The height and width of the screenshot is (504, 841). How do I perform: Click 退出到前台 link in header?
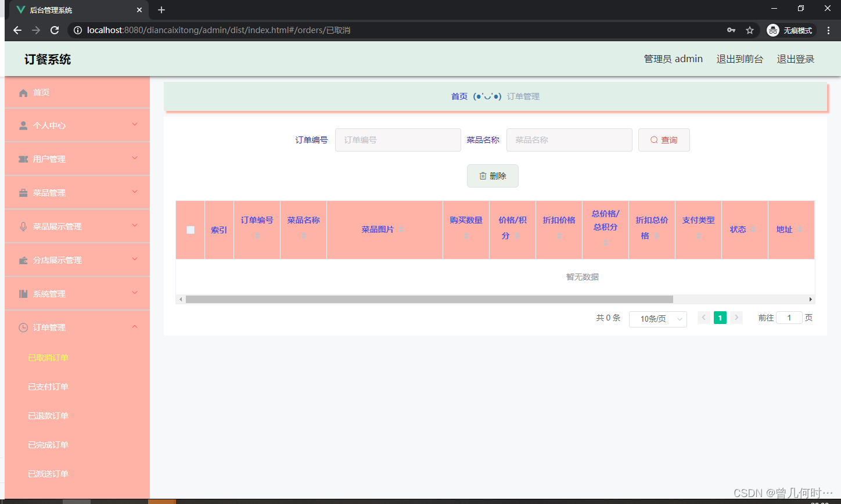tap(740, 59)
